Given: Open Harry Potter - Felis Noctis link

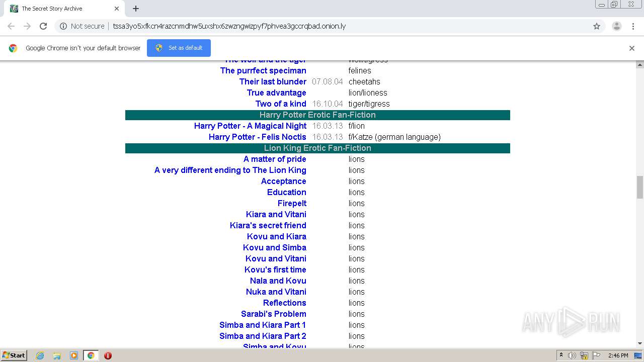Looking at the screenshot, I should [x=257, y=137].
